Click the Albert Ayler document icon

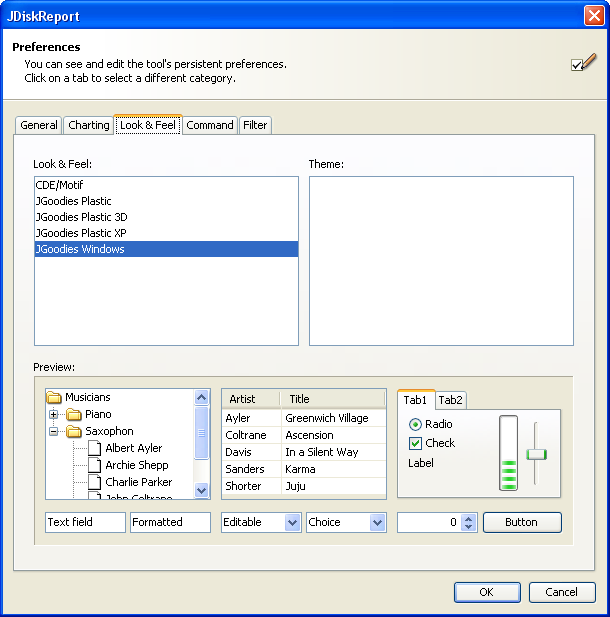tap(94, 448)
